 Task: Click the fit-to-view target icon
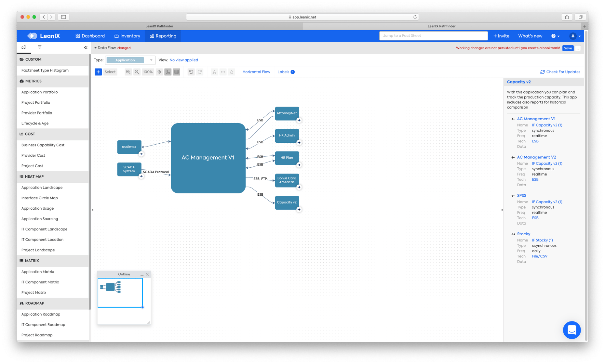tap(159, 72)
